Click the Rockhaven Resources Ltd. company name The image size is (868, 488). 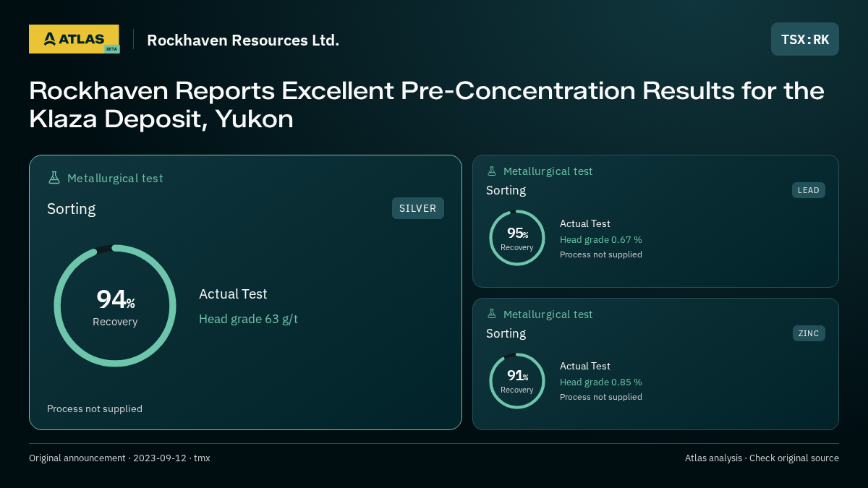coord(243,40)
